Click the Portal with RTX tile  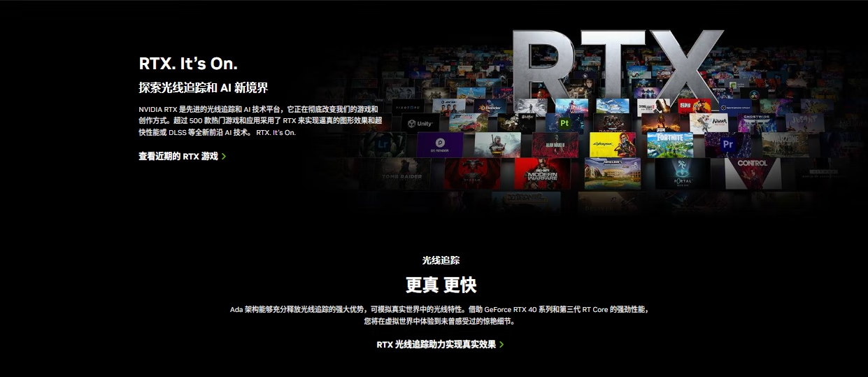coord(683,173)
